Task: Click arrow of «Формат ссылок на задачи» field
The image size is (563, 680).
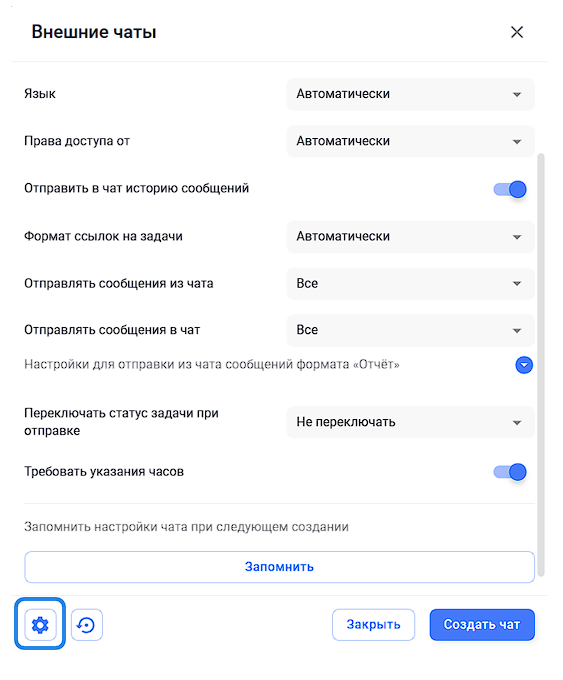Action: click(517, 237)
